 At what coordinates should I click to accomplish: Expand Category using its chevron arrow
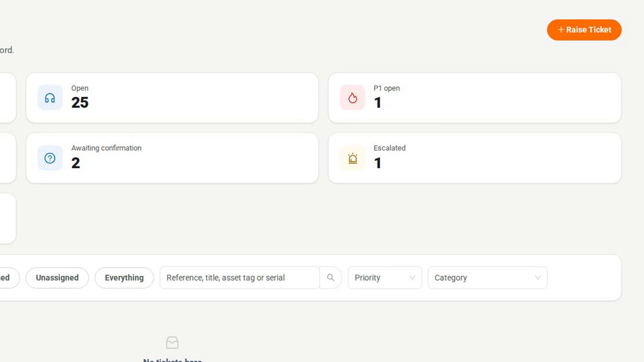tap(538, 278)
